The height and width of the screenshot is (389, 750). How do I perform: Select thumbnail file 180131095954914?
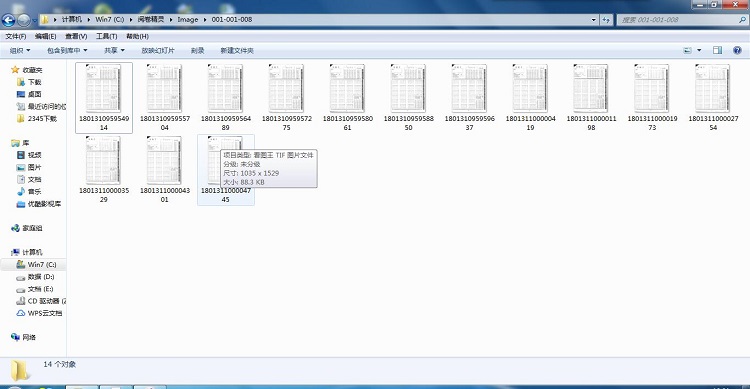point(104,98)
